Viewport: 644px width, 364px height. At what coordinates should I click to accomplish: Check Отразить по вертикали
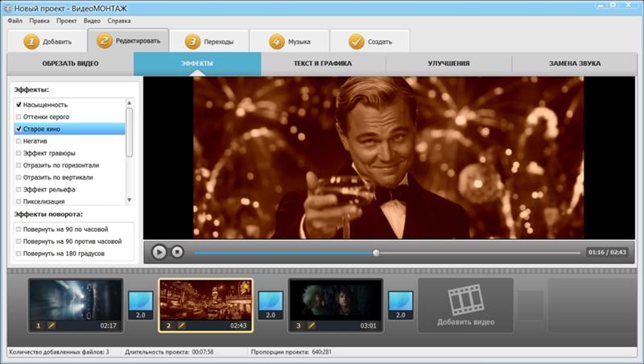(19, 177)
